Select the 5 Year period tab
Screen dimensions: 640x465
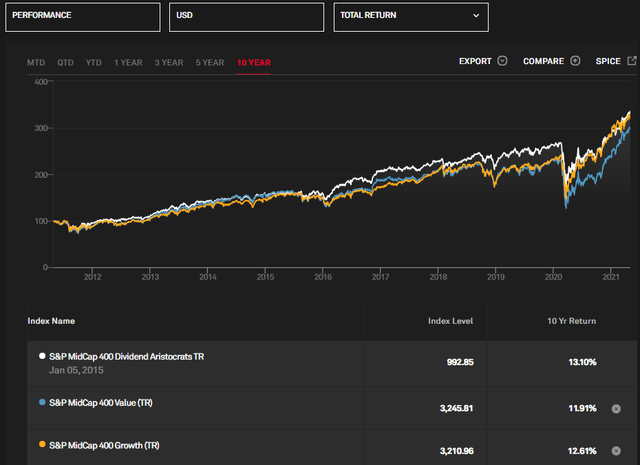210,63
